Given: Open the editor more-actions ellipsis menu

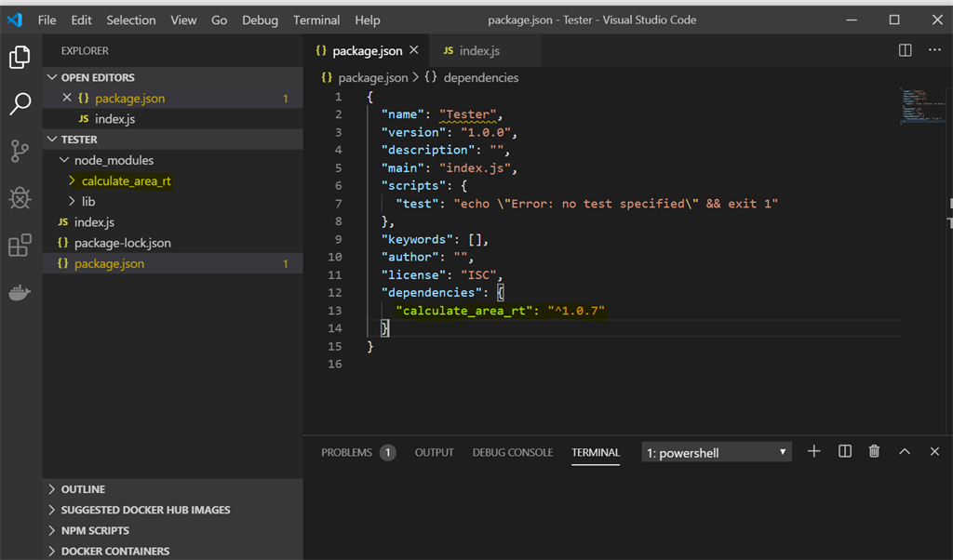Looking at the screenshot, I should pos(935,50).
